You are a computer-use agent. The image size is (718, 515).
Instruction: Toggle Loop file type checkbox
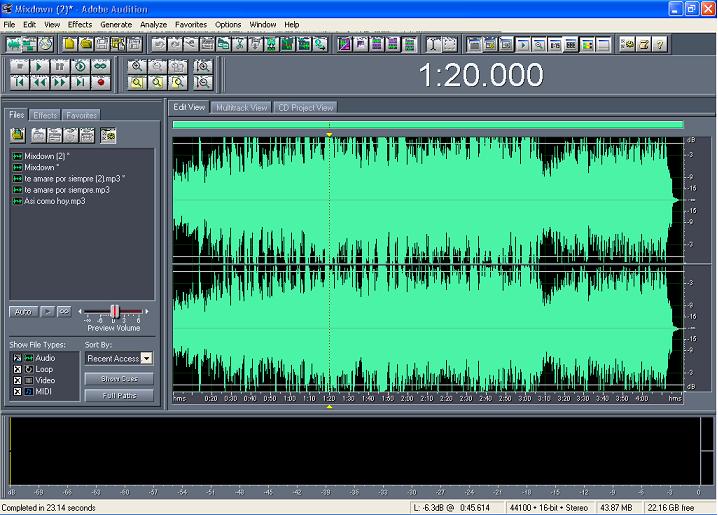coord(17,369)
